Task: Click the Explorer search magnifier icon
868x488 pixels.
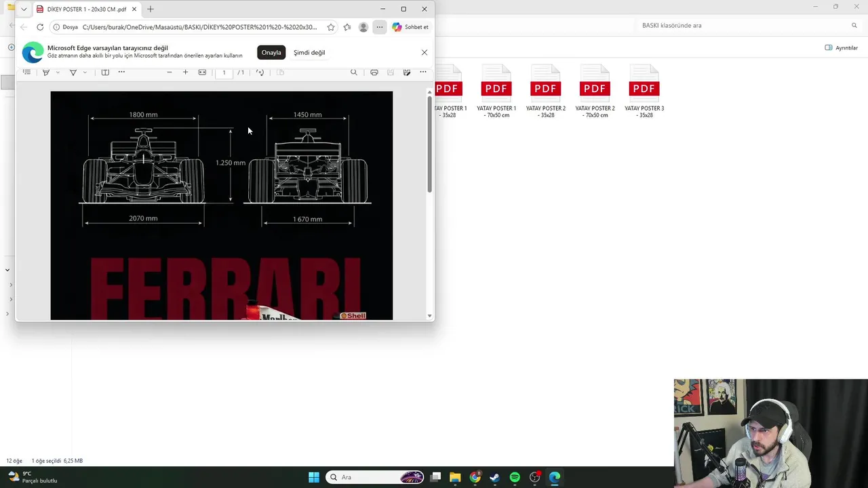Action: click(x=854, y=25)
